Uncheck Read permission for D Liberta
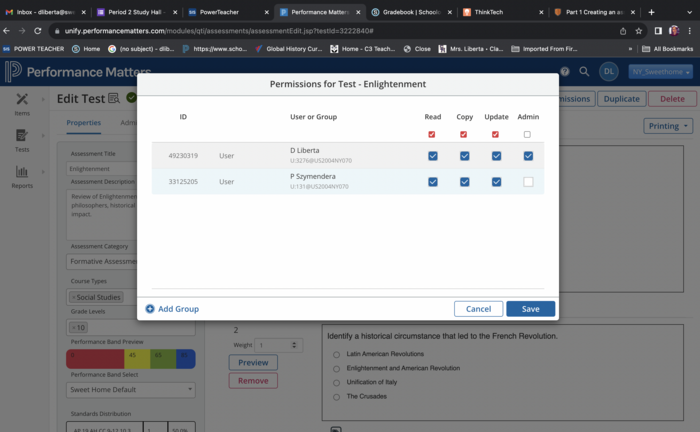Viewport: 700px width, 432px height. 432,156
